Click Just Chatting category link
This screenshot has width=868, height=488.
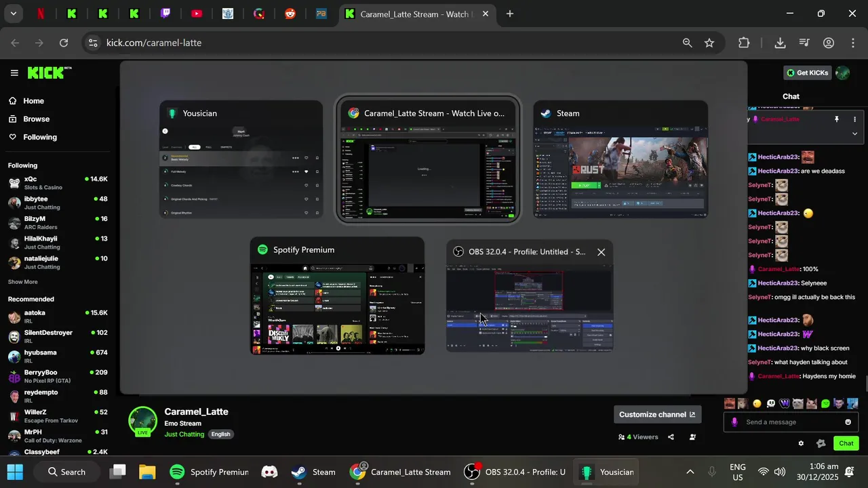click(x=184, y=434)
